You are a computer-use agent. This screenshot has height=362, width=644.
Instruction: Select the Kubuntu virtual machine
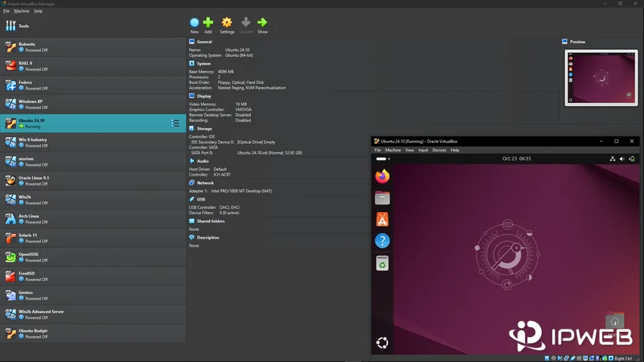[x=93, y=47]
